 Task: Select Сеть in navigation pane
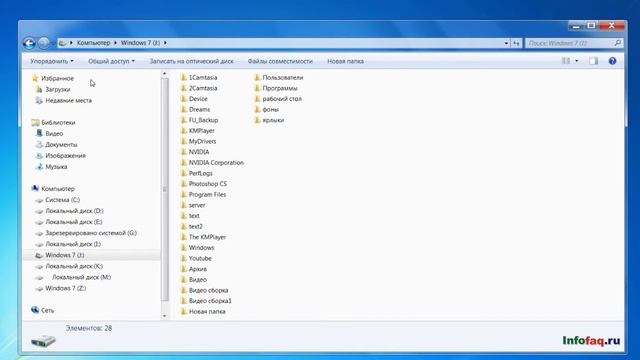point(47,310)
